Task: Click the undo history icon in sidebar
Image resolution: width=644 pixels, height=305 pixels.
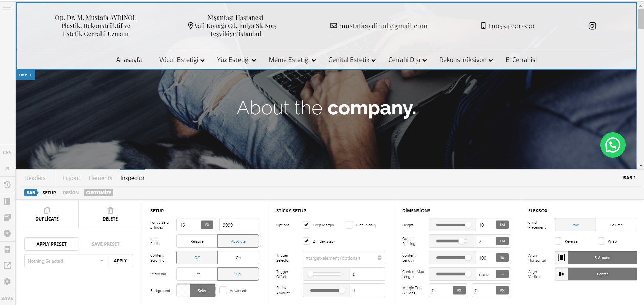Action: [x=7, y=185]
